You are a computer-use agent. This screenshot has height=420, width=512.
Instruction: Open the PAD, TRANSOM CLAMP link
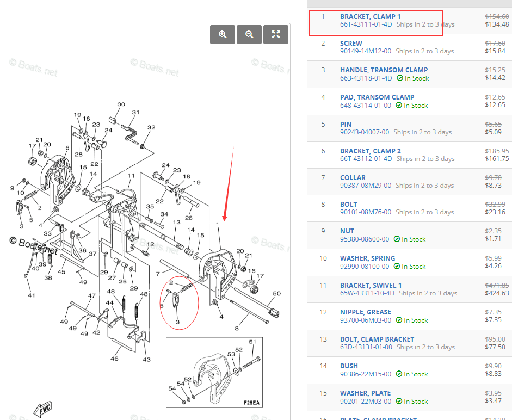[x=377, y=97]
